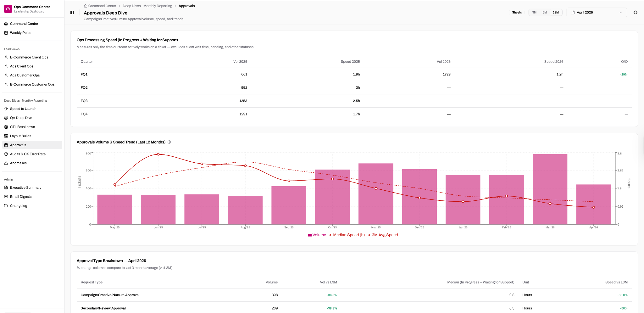Click the Q/Q column header
This screenshot has width=644, height=313.
point(624,62)
